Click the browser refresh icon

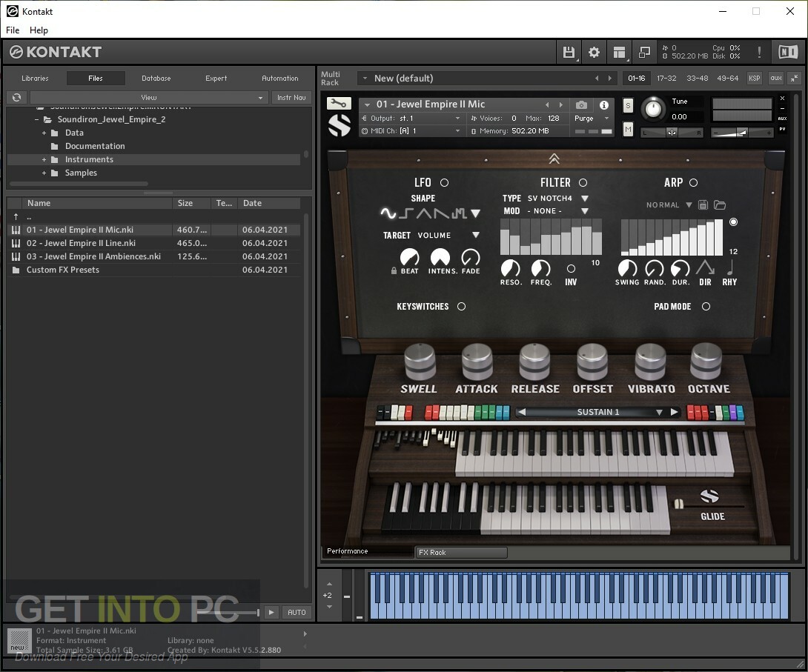(16, 97)
